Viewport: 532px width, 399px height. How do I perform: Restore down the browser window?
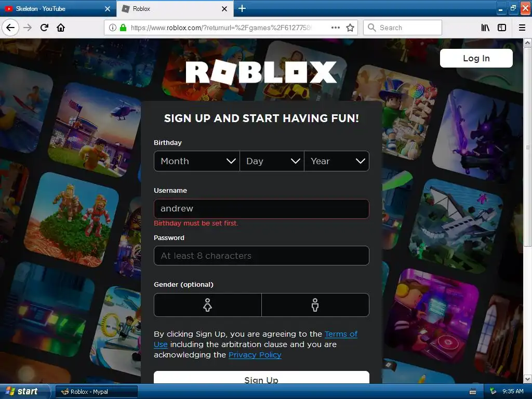(513, 8)
